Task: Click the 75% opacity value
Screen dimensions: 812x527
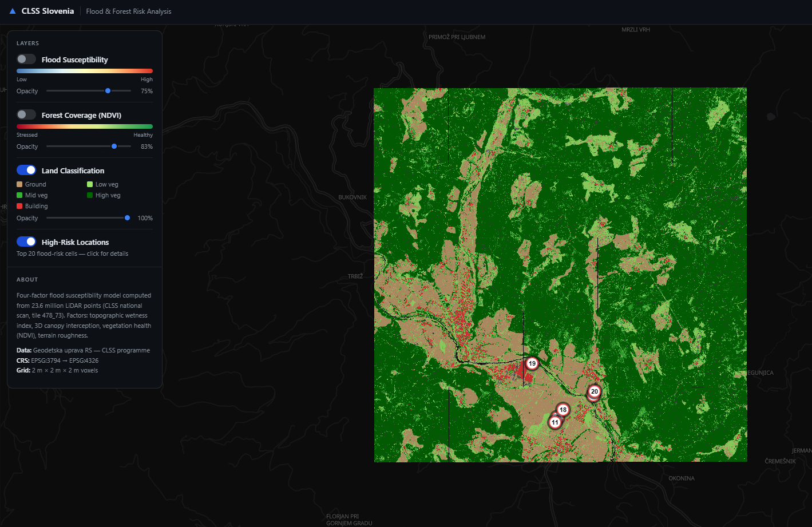Action: 146,91
